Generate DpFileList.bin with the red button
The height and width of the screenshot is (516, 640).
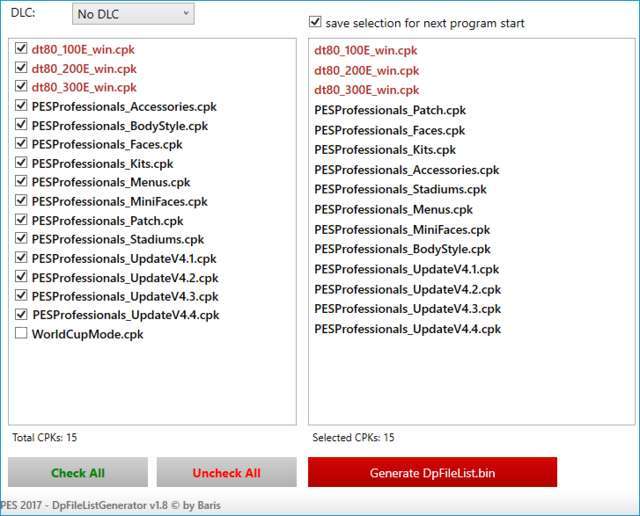tap(432, 472)
